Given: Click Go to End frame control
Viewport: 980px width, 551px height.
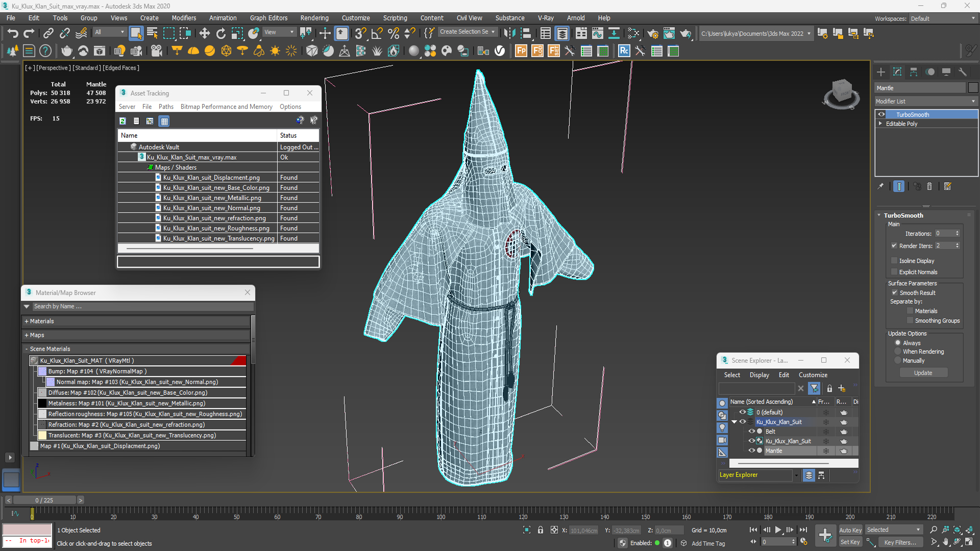Looking at the screenshot, I should pyautogui.click(x=803, y=530).
